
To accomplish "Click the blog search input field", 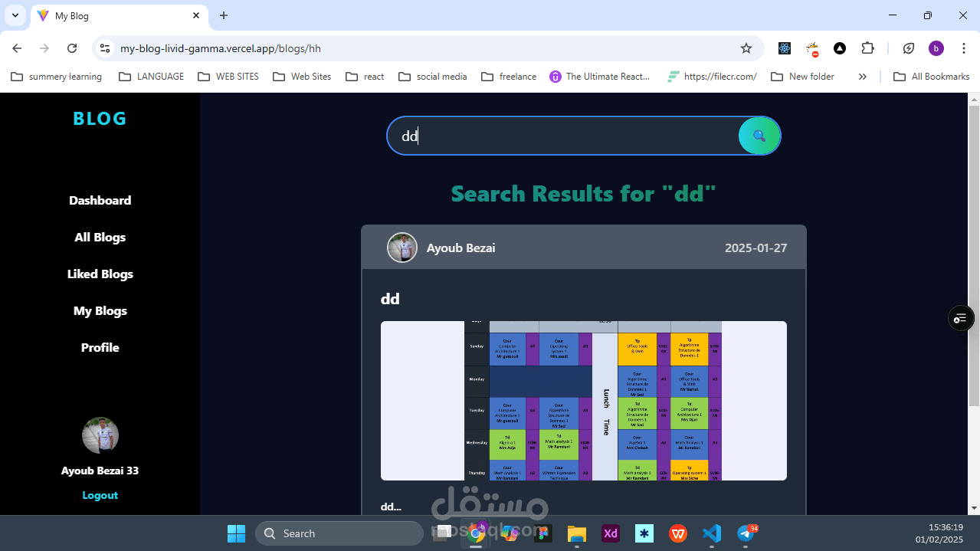I will [x=563, y=136].
